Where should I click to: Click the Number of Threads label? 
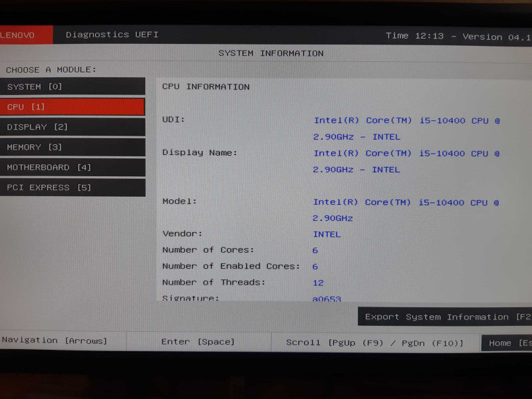tap(213, 282)
